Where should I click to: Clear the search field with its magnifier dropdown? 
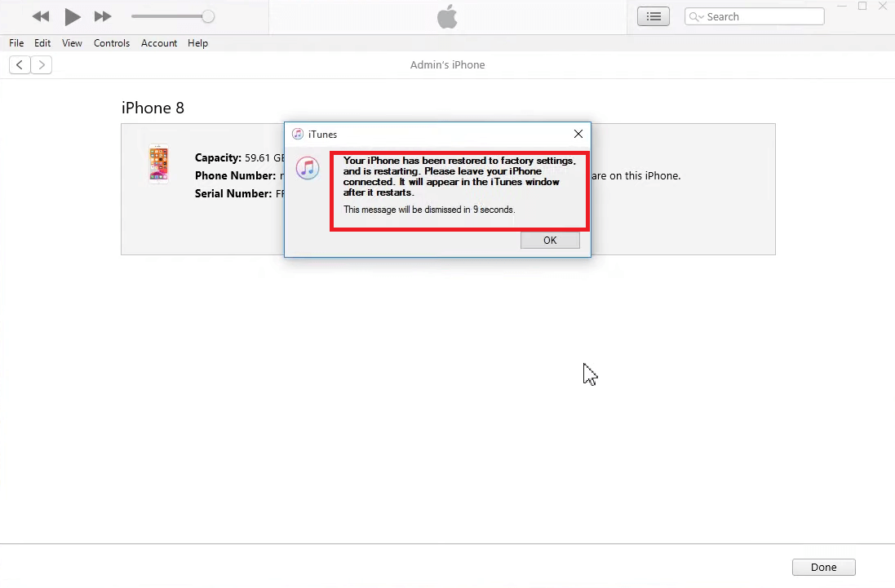pos(694,15)
